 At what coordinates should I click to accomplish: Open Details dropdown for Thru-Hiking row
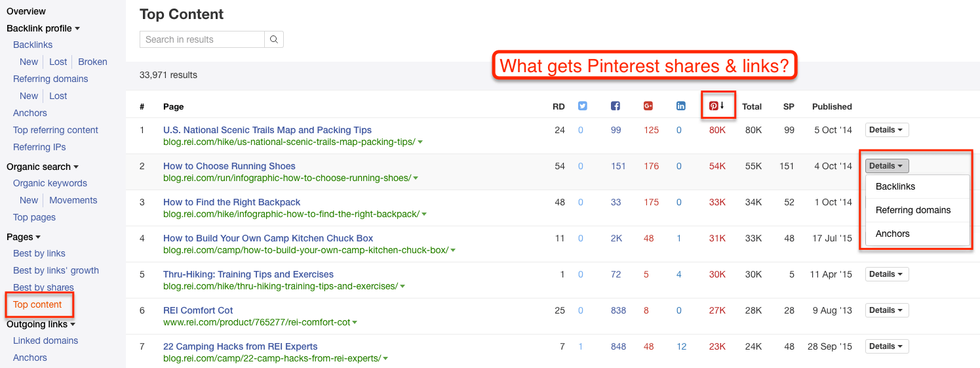pos(886,274)
